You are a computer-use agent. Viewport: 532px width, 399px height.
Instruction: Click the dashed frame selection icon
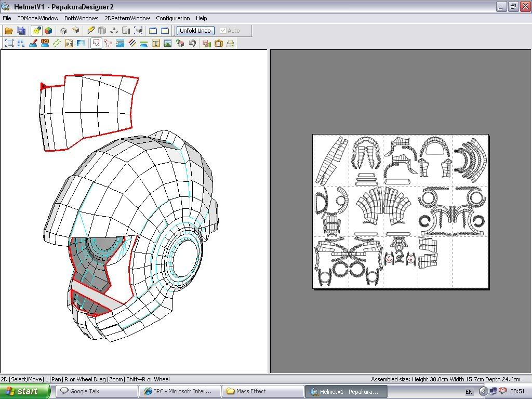tap(9, 43)
